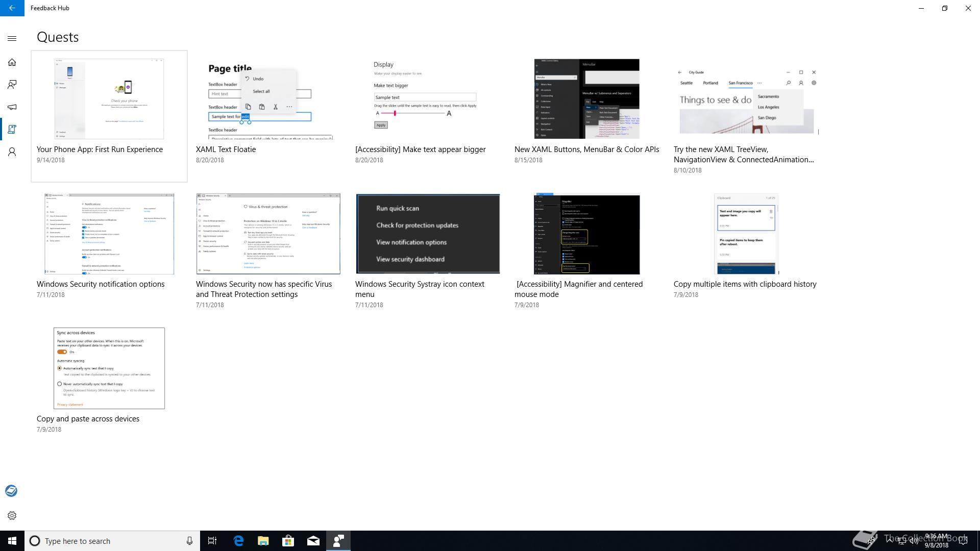Open Microsoft Store from taskbar

288,541
